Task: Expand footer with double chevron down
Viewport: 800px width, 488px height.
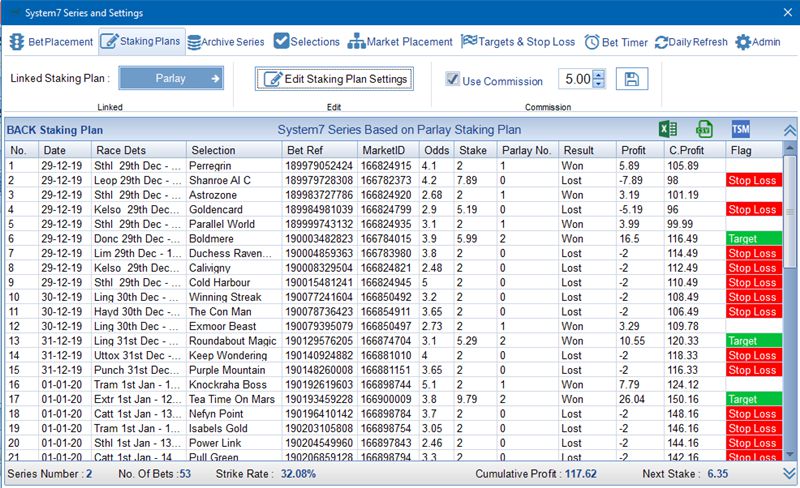Action: click(789, 474)
